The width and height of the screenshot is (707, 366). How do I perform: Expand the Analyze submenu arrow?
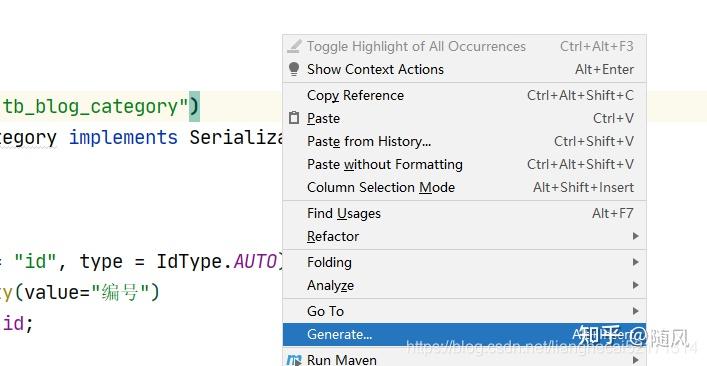pyautogui.click(x=635, y=285)
